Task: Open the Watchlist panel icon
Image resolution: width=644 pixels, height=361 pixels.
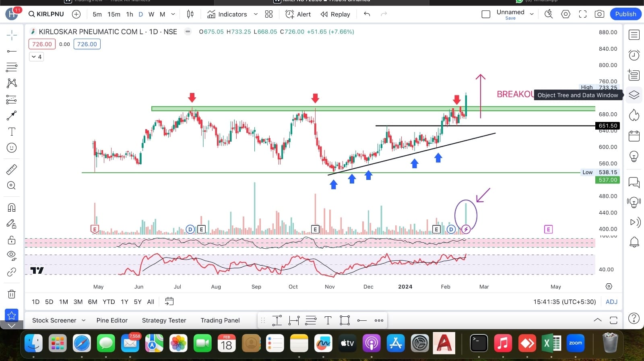Action: (x=634, y=35)
